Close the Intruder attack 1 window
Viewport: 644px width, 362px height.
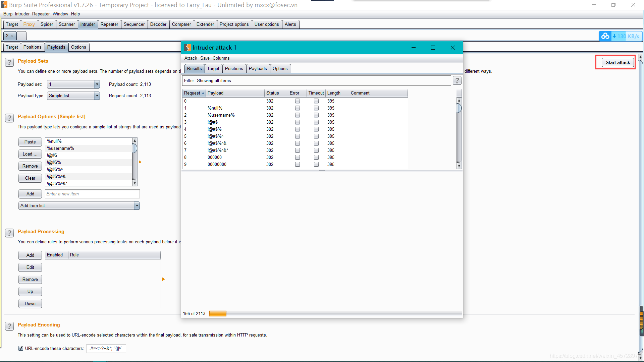[x=453, y=48]
